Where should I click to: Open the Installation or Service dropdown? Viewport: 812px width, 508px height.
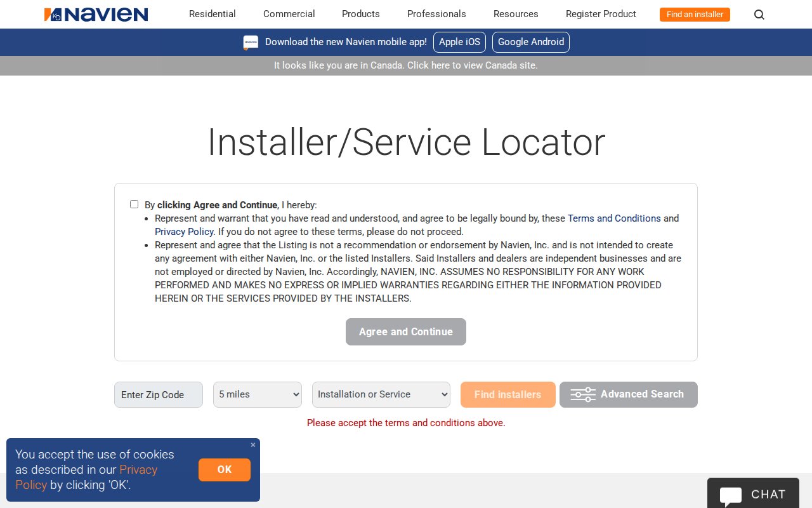coord(381,394)
